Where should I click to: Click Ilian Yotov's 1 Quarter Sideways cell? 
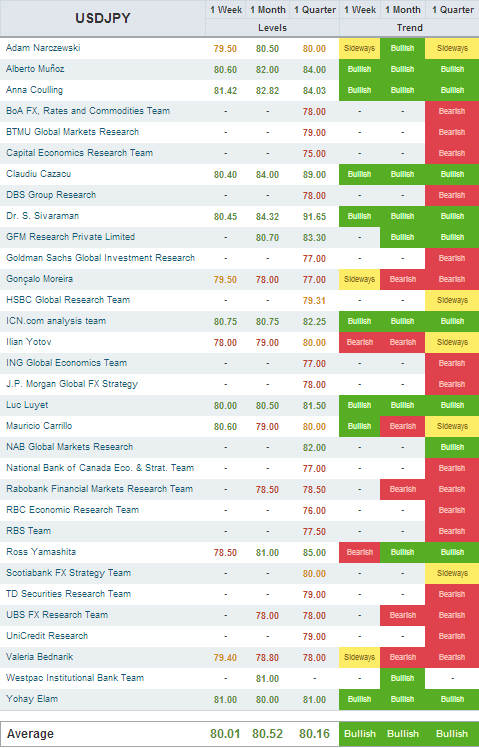tap(452, 343)
